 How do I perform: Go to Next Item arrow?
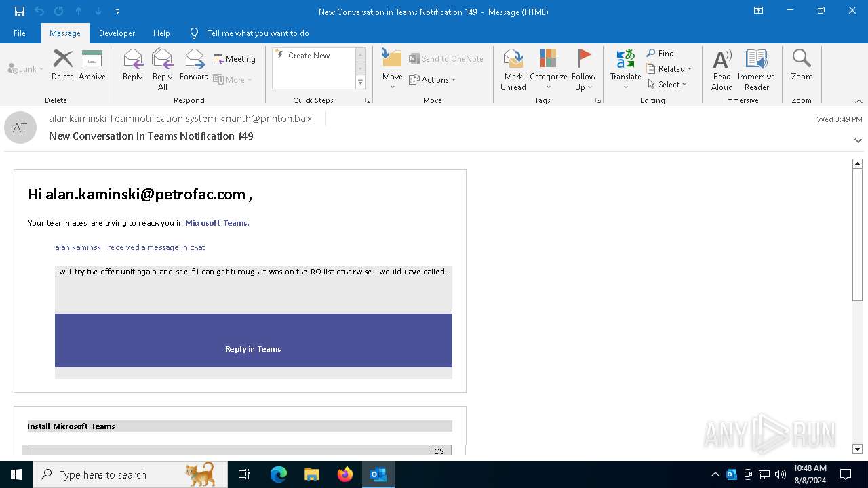pos(98,12)
